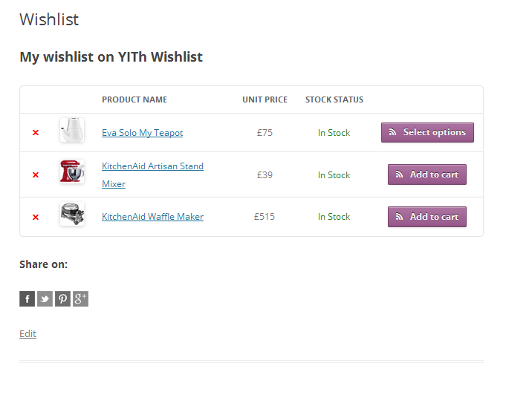Open Eva Solo My Teapot product link
This screenshot has height=395, width=532.
tap(142, 133)
